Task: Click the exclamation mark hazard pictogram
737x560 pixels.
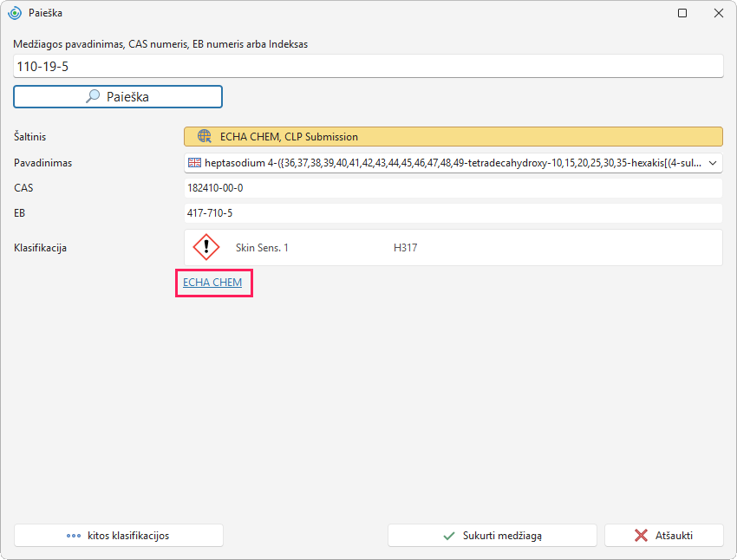Action: pos(205,247)
